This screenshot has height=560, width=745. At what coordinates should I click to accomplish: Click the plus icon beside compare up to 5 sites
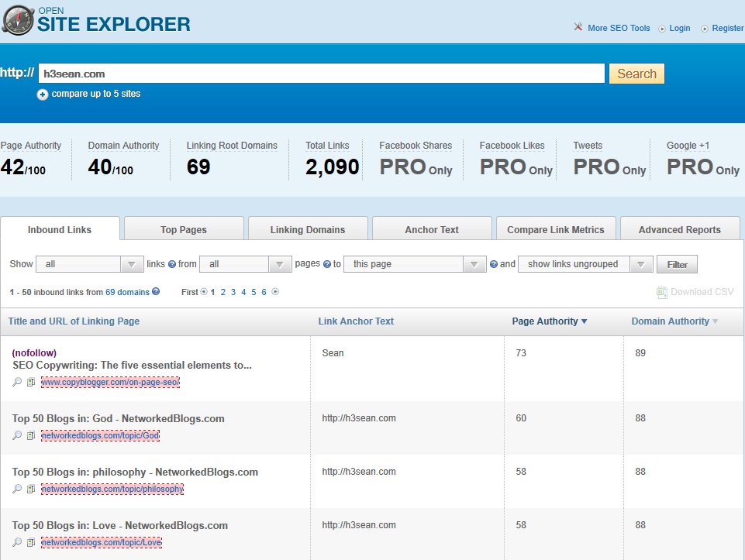click(43, 94)
